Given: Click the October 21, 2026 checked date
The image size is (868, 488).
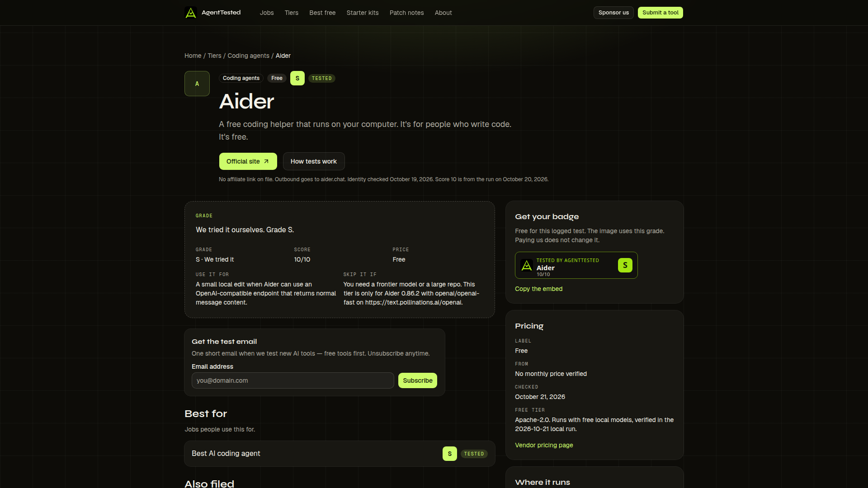Looking at the screenshot, I should tap(540, 397).
